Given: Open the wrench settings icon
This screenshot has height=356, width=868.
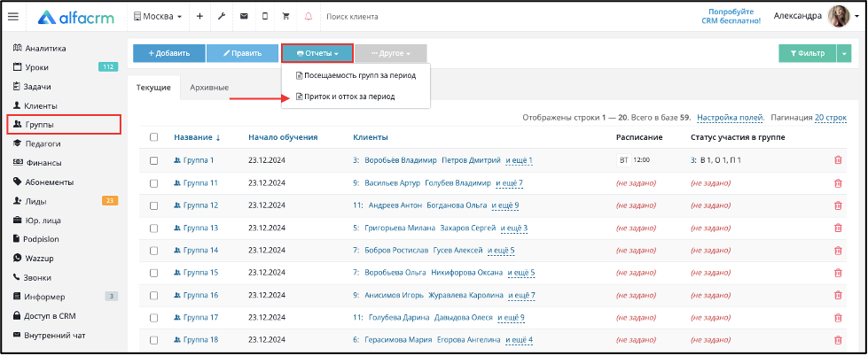Looking at the screenshot, I should point(222,17).
